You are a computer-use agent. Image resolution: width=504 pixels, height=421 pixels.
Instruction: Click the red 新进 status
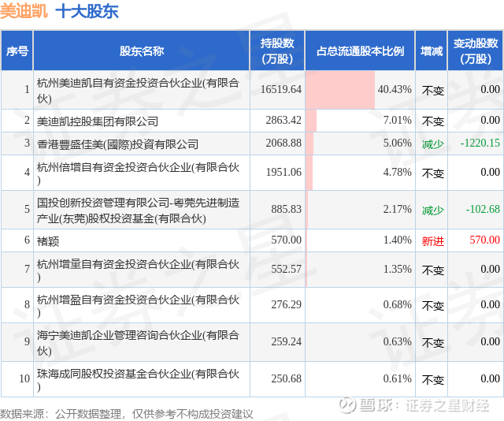pos(432,241)
